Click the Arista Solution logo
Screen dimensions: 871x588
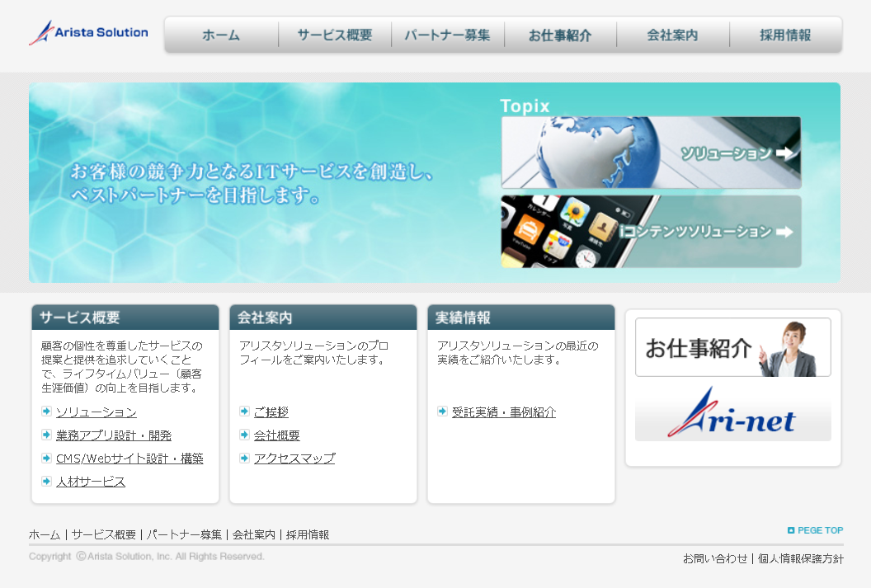88,31
